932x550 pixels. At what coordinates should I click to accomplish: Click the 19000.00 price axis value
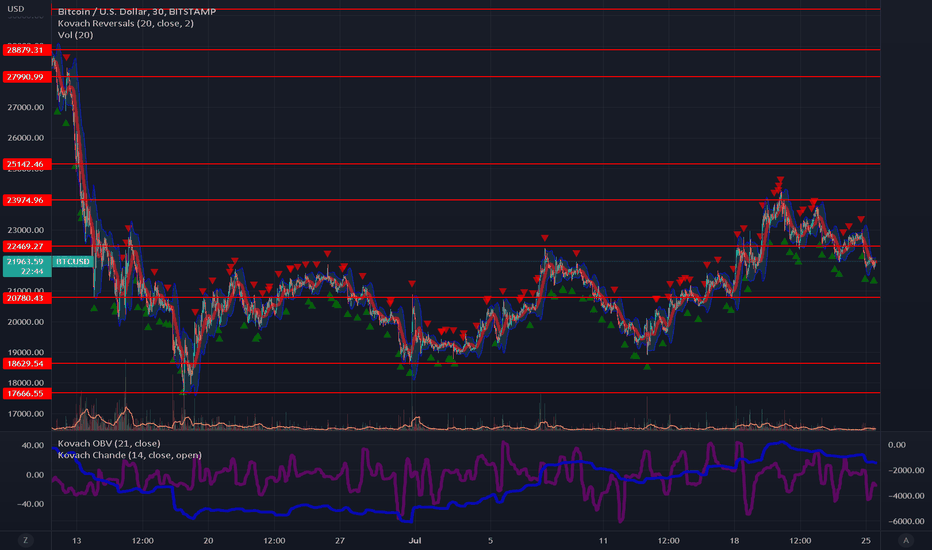tap(26, 353)
